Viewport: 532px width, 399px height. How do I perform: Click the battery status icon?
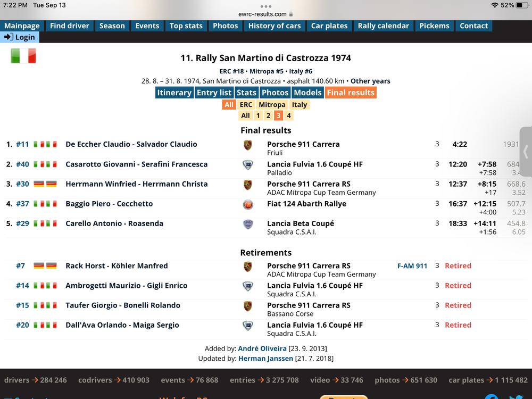(x=522, y=5)
